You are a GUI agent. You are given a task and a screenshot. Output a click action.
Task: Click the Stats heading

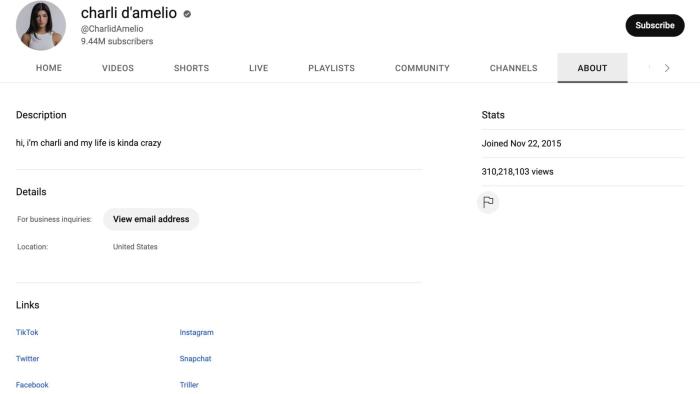pos(493,115)
